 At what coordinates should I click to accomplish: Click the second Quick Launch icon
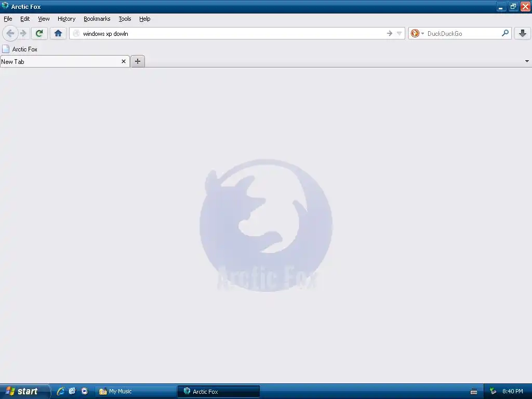click(72, 391)
